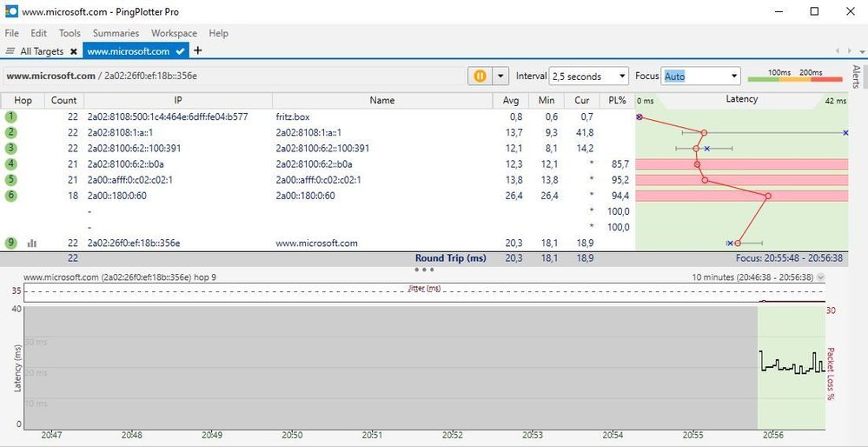The image size is (868, 447).
Task: Sort by the Count column header
Action: pos(64,100)
